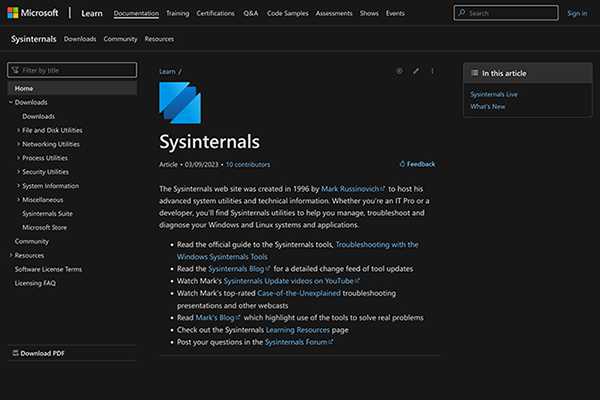Open the Training menu item
Viewport: 600px width, 400px height.
click(178, 13)
